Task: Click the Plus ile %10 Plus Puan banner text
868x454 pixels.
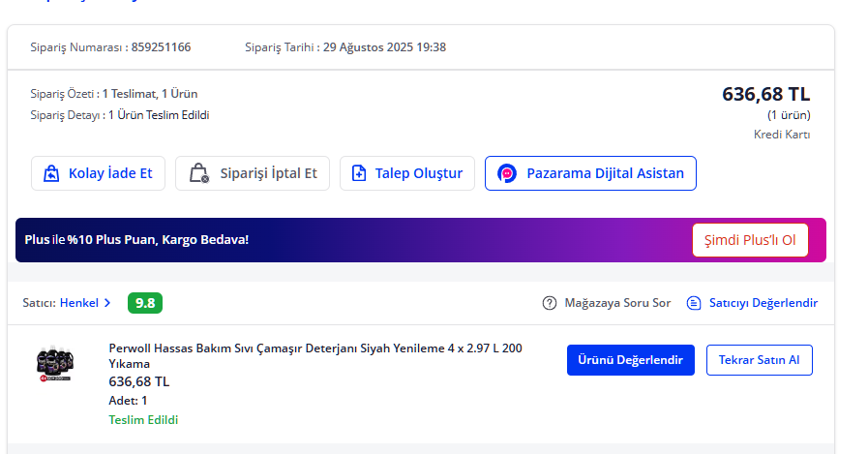Action: point(136,240)
